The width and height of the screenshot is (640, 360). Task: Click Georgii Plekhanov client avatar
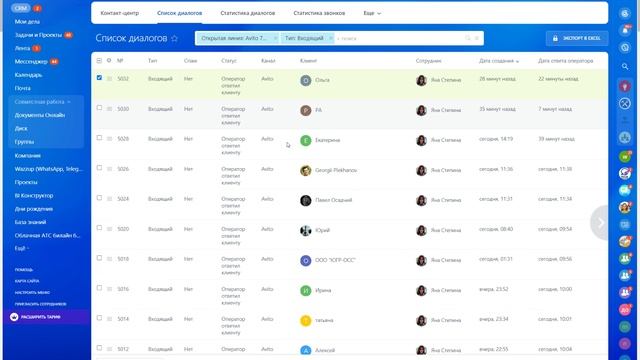(x=306, y=170)
